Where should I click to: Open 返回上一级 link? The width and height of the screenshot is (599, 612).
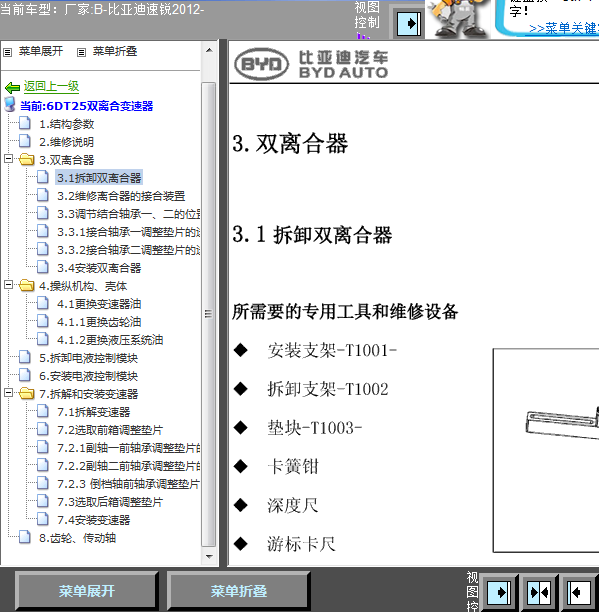click(x=51, y=86)
